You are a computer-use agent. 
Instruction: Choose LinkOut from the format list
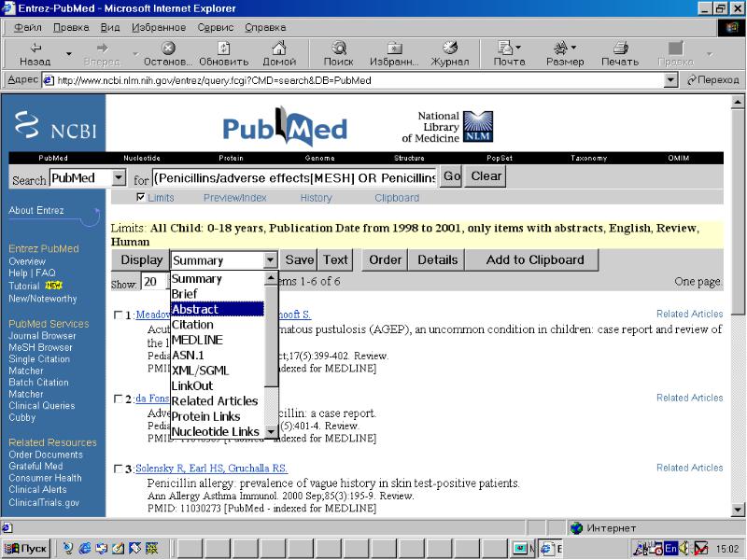[x=218, y=385]
